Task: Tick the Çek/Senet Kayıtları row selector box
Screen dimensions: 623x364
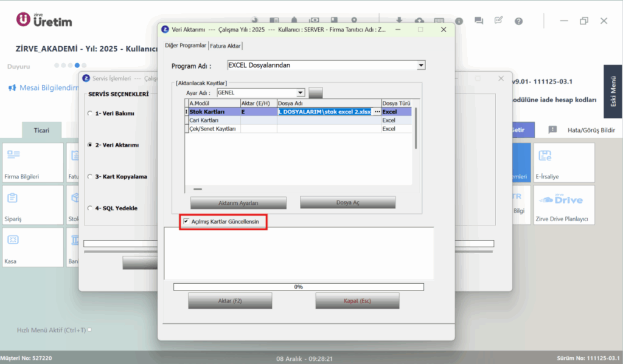Action: (186, 129)
